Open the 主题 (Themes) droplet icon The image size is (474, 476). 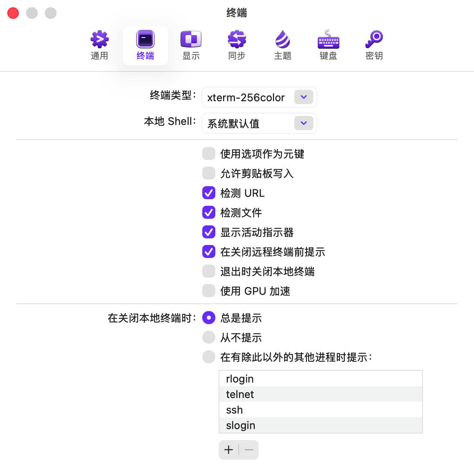[282, 40]
